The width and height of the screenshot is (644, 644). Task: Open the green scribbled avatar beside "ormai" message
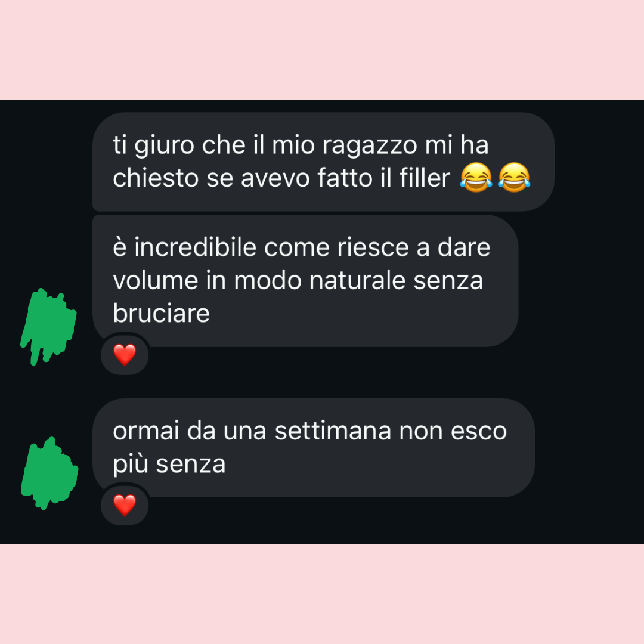tap(49, 473)
